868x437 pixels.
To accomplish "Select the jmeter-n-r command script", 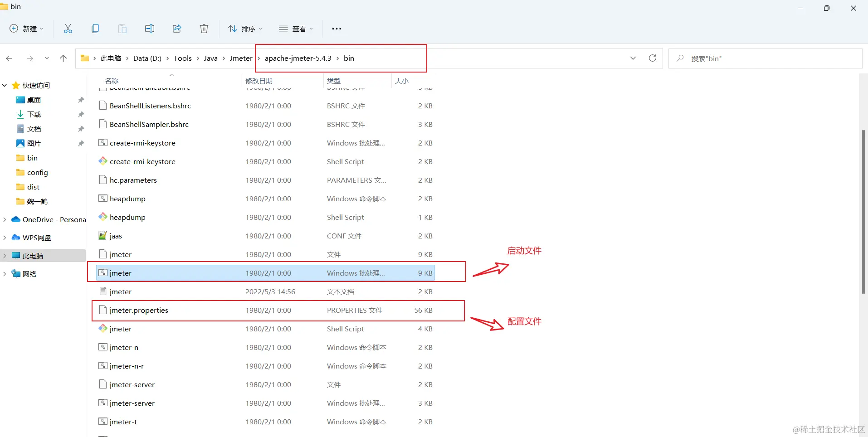I will click(x=266, y=366).
